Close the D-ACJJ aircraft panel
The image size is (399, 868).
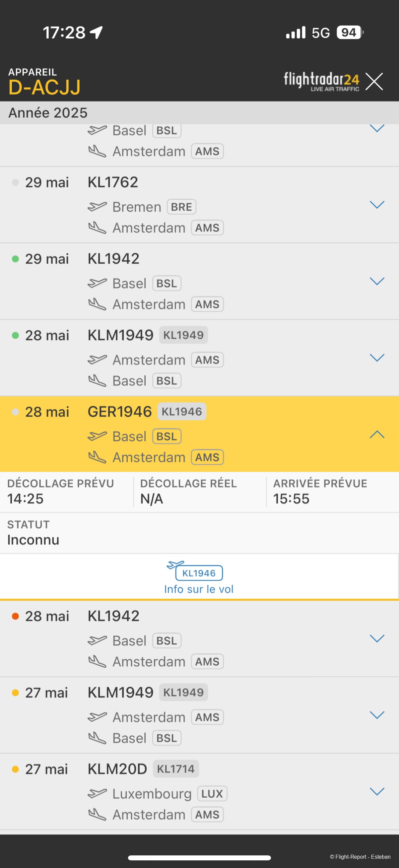tap(374, 81)
